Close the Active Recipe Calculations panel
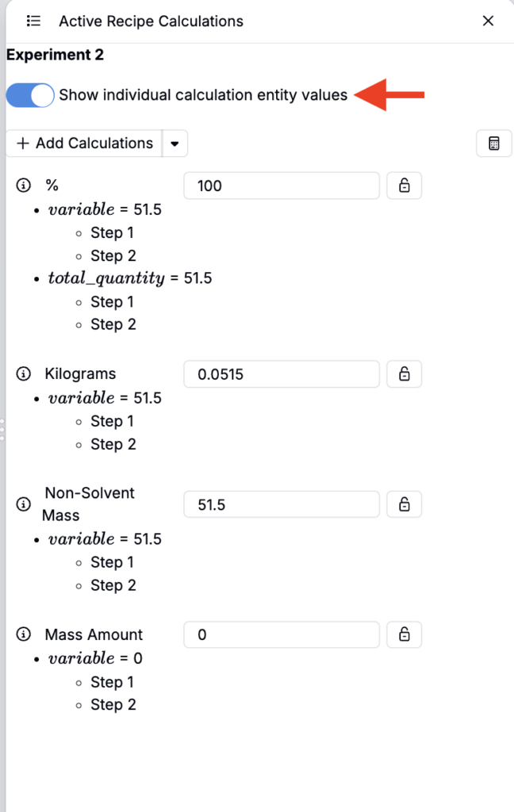Image resolution: width=514 pixels, height=812 pixels. pos(488,21)
